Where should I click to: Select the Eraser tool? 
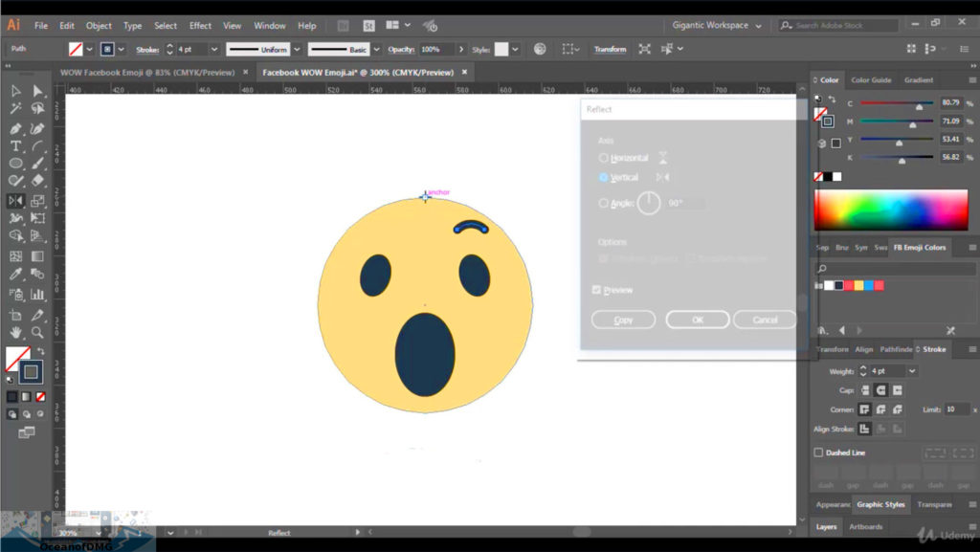[37, 181]
